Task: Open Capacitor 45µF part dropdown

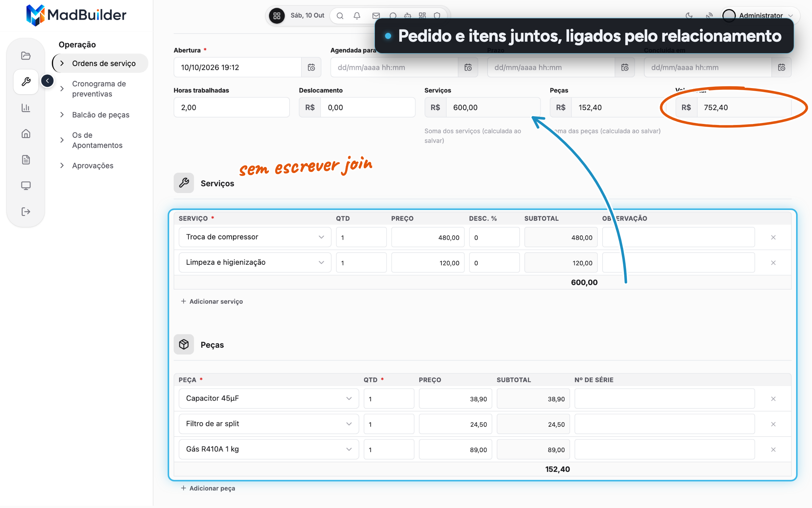Action: point(269,399)
